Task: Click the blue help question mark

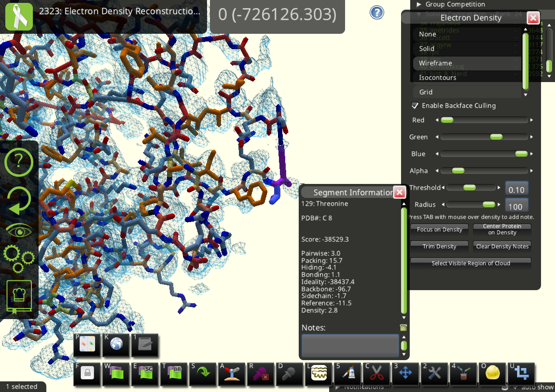Action: pos(376,13)
